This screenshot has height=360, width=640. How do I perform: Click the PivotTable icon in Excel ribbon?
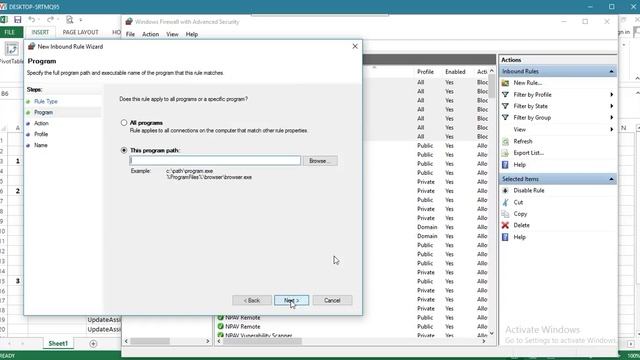[11, 50]
